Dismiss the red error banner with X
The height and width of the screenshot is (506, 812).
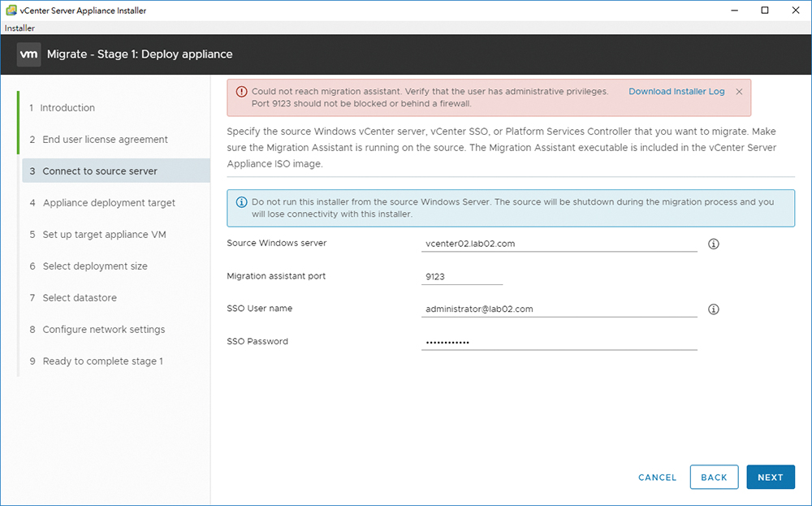(x=739, y=92)
